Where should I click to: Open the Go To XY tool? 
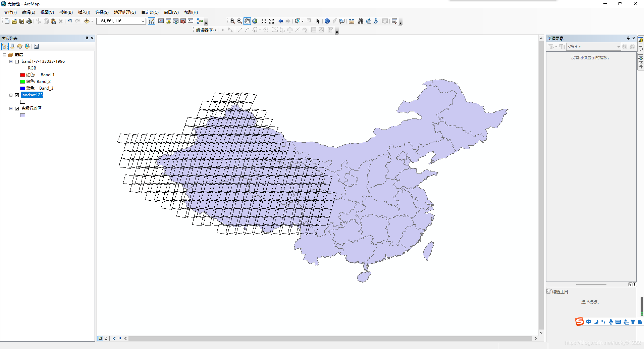[376, 21]
